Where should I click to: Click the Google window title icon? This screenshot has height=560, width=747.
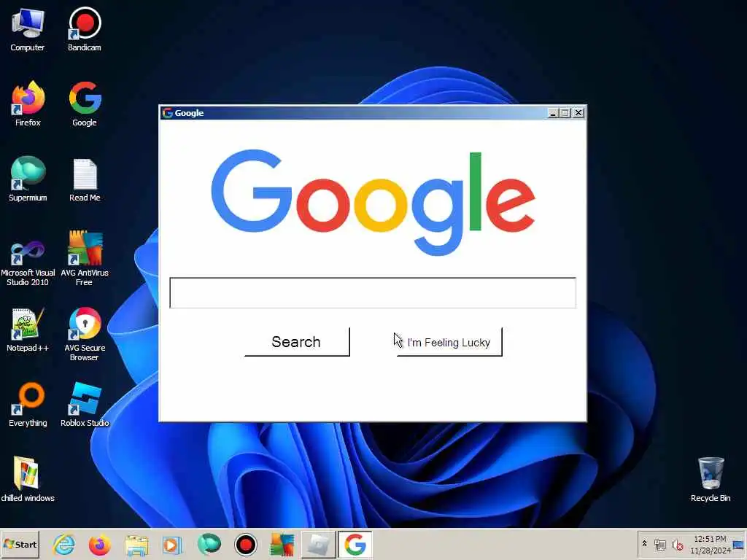click(x=167, y=113)
